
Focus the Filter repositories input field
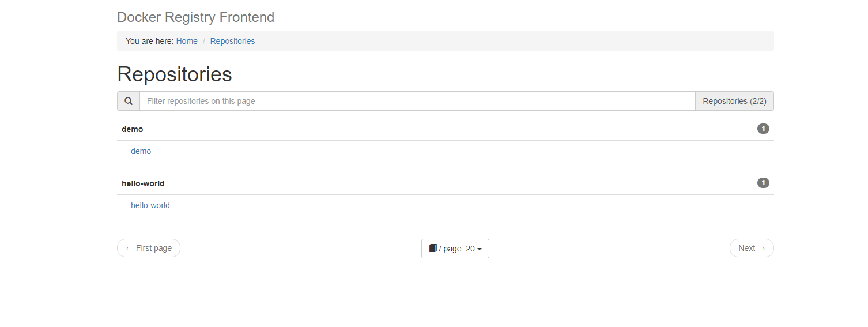(x=417, y=101)
